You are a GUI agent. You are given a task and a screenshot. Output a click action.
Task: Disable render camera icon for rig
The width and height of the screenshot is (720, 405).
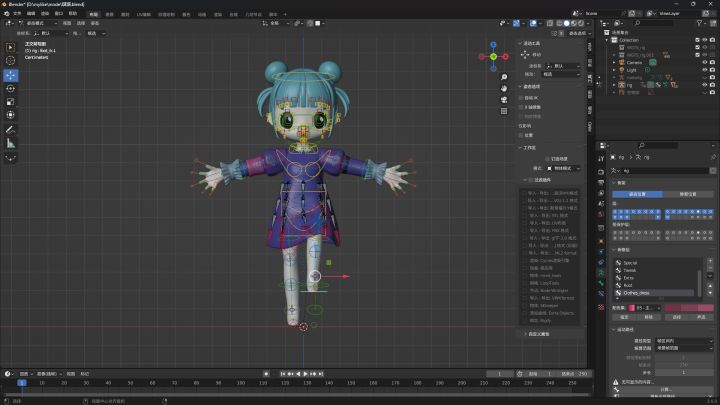coord(712,85)
